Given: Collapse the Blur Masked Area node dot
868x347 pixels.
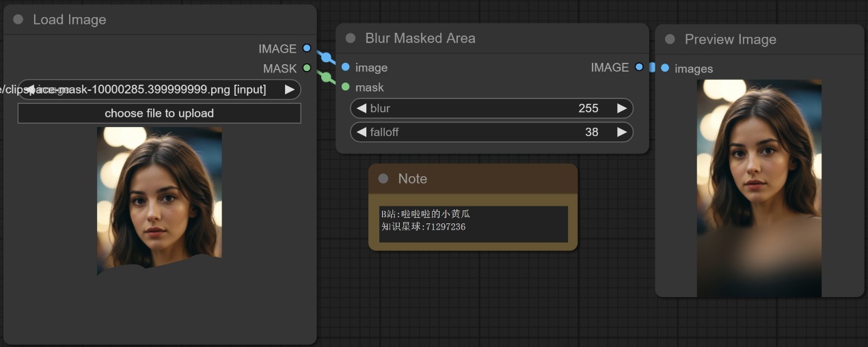Looking at the screenshot, I should coord(351,38).
